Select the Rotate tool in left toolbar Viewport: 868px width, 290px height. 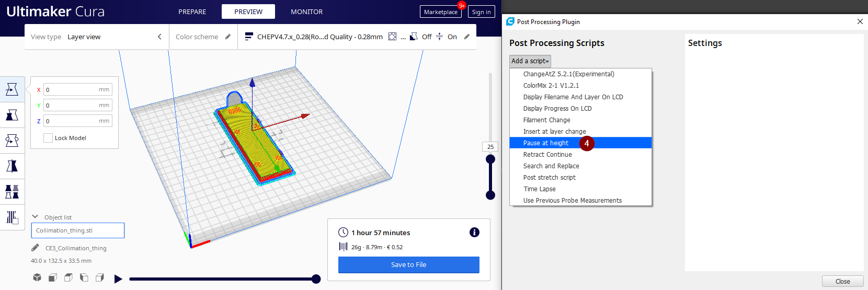[12, 141]
